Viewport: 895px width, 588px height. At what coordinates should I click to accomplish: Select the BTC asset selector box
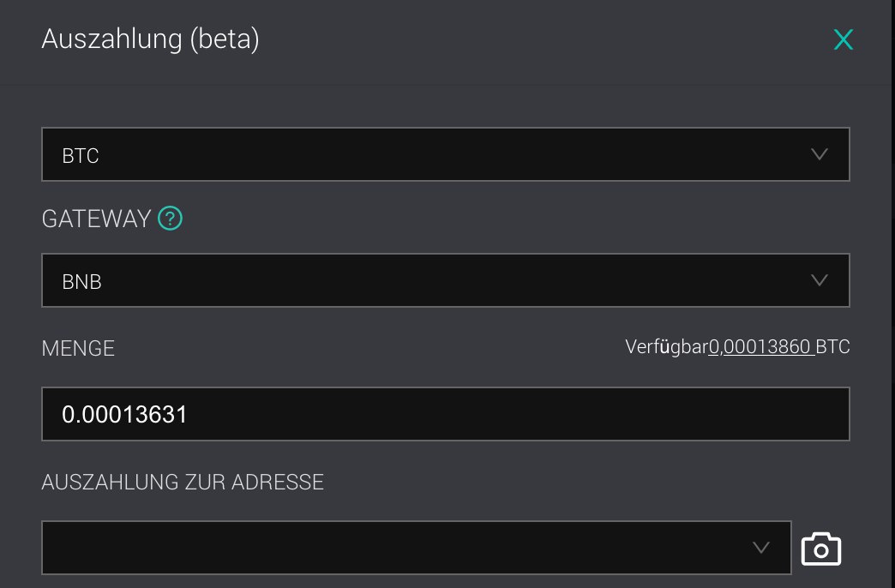446,154
